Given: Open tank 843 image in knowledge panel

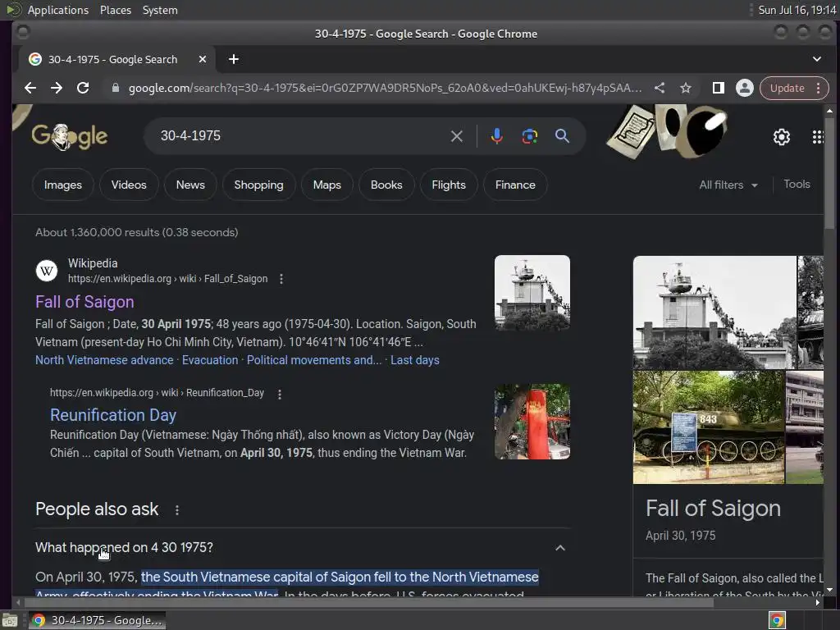Looking at the screenshot, I should click(708, 427).
